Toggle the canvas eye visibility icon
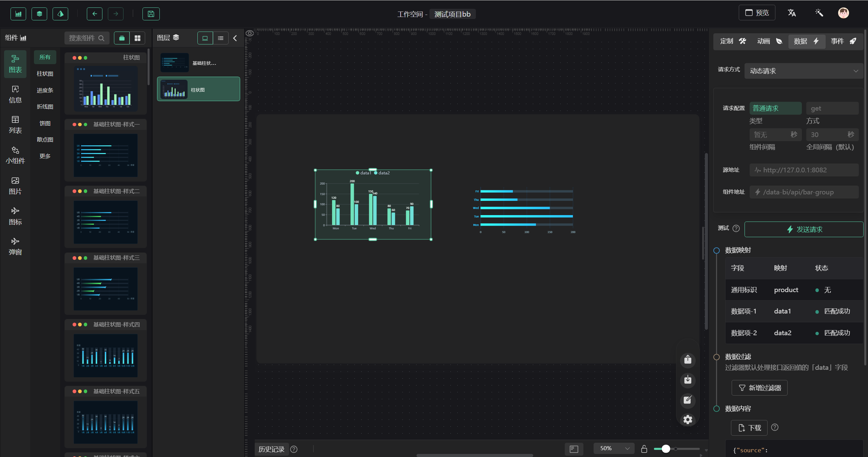Viewport: 868px width, 457px height. coord(250,33)
